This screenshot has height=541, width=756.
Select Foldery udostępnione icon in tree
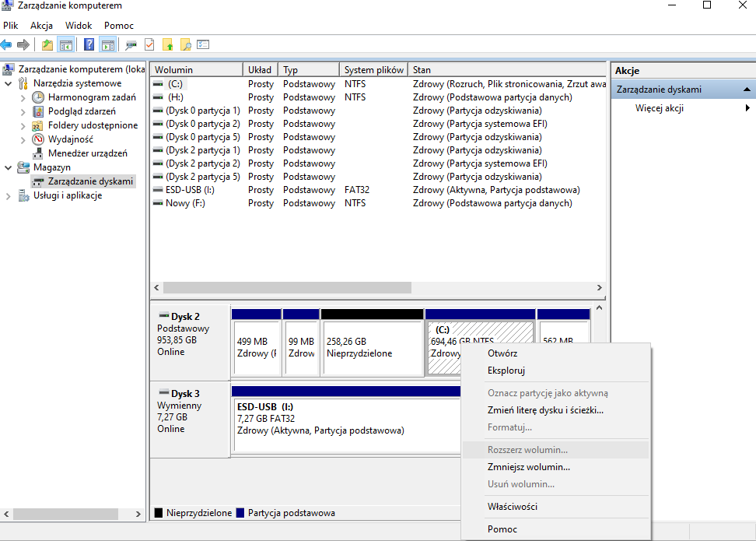(x=37, y=125)
